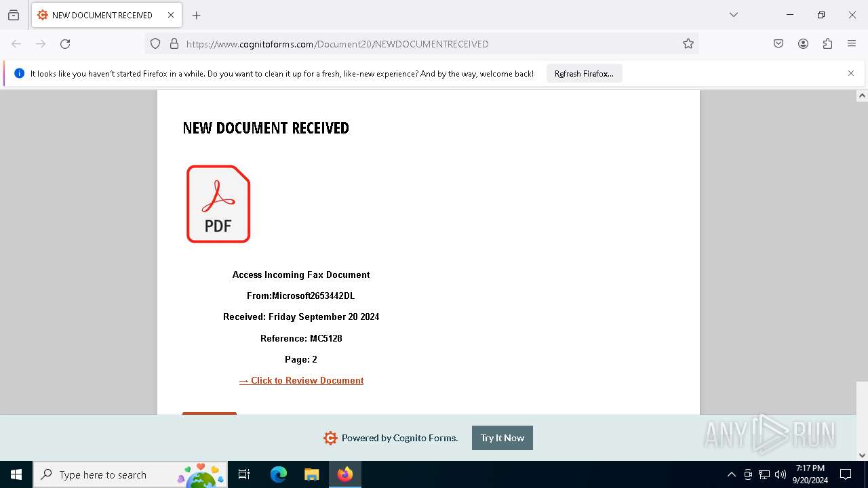The image size is (868, 488).
Task: View site security padlock information
Action: [x=174, y=44]
